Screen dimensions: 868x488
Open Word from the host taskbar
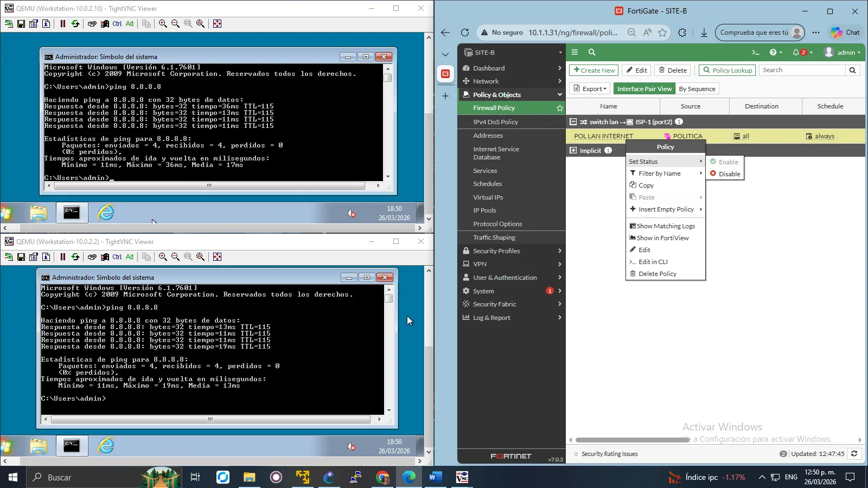[x=435, y=477]
